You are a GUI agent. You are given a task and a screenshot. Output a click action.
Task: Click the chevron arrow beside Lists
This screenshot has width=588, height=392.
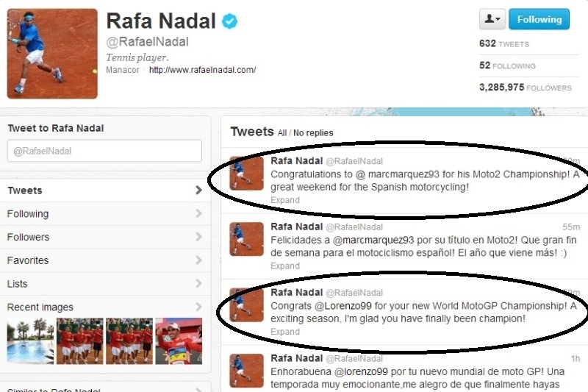(x=198, y=284)
